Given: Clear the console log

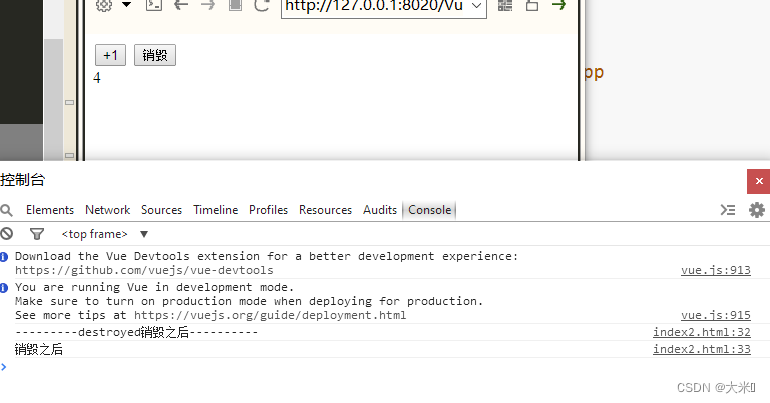Looking at the screenshot, I should [7, 234].
